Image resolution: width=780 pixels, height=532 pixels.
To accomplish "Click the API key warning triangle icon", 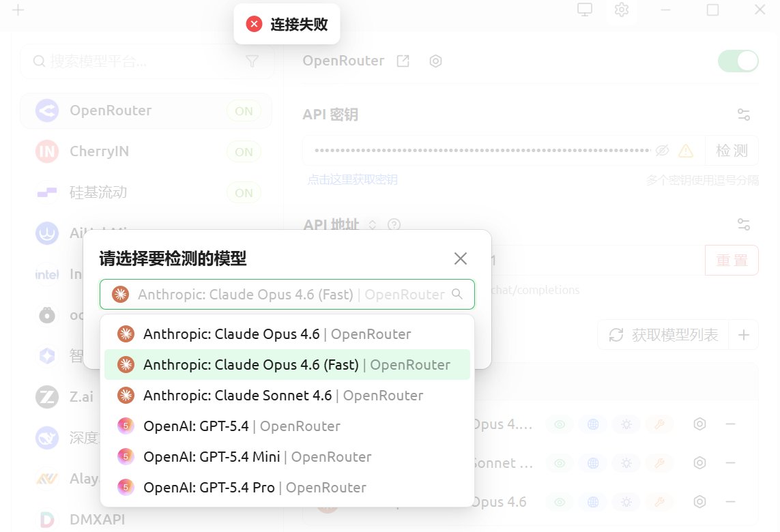I will [x=686, y=151].
